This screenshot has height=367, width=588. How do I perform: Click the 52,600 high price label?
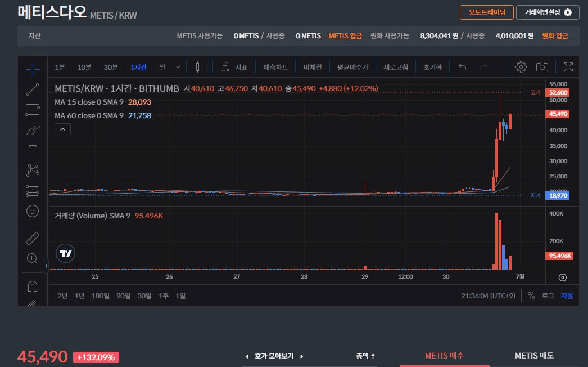(558, 92)
